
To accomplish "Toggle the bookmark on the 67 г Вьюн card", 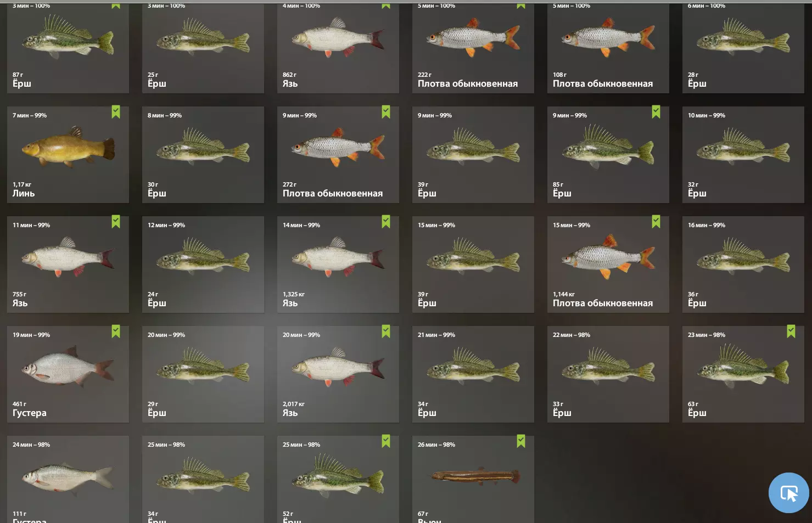I will [521, 441].
